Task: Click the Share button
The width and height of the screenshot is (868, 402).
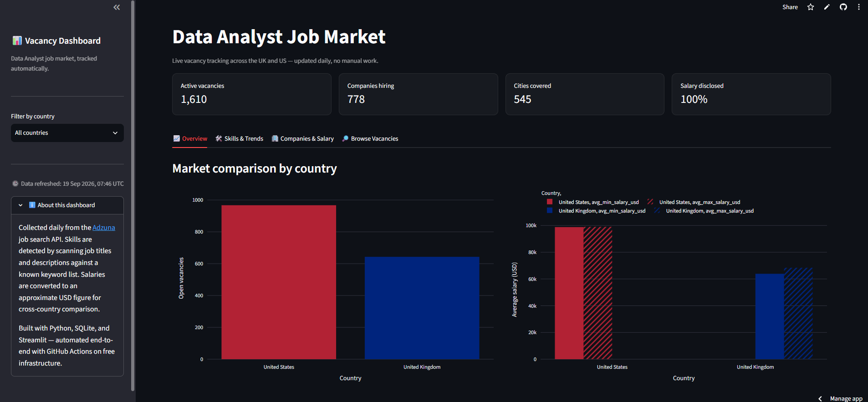Action: coord(790,7)
